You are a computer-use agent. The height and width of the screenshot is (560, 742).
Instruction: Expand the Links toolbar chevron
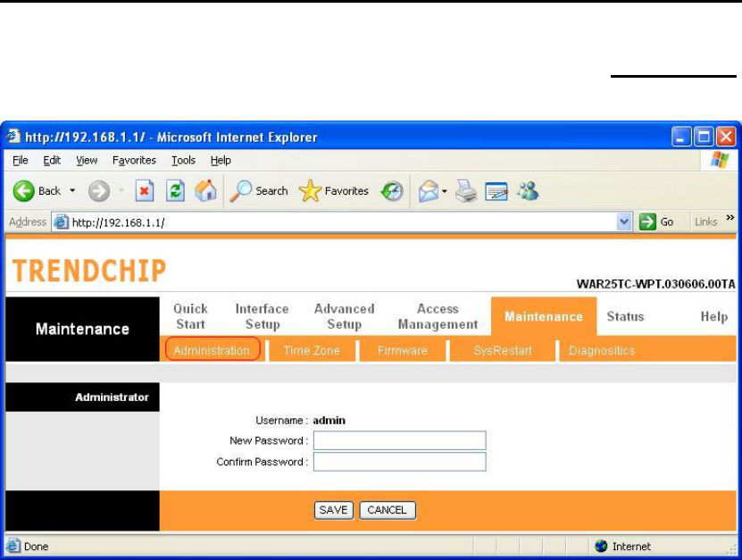(730, 218)
